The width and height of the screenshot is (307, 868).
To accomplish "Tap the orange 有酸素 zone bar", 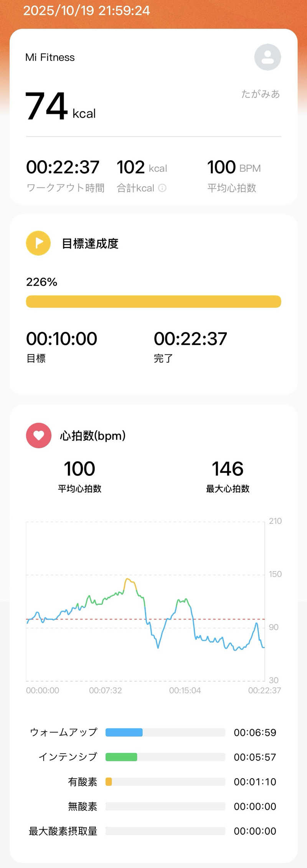I will click(109, 782).
